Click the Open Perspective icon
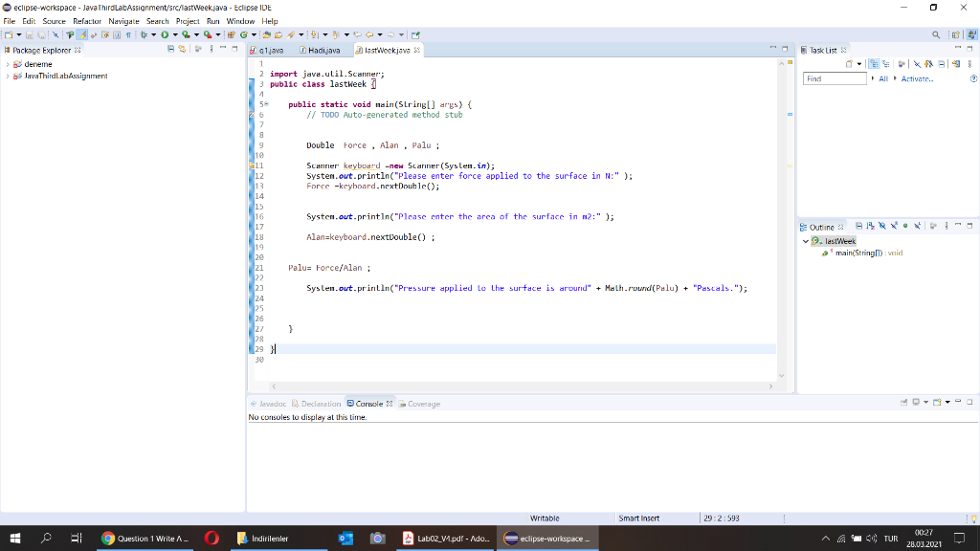The height and width of the screenshot is (551, 980). point(956,35)
